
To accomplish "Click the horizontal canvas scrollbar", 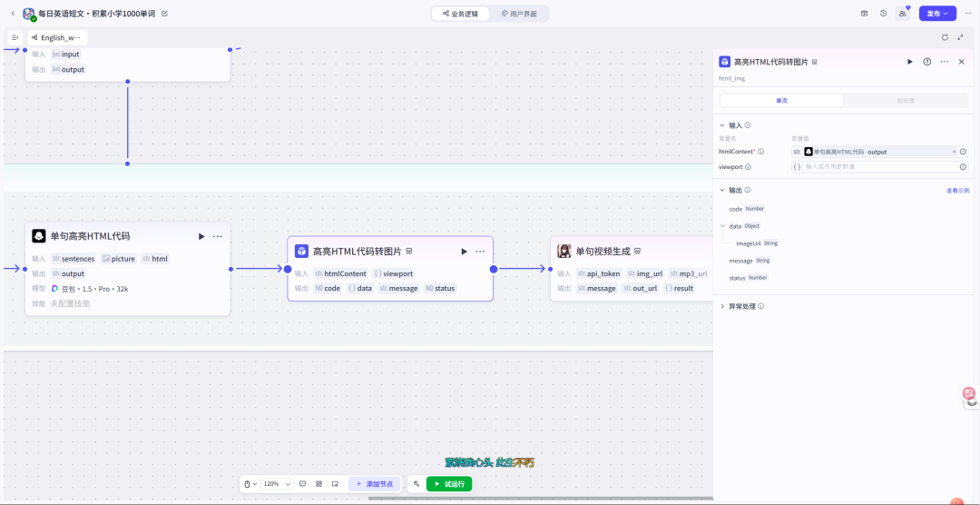I will [x=541, y=498].
